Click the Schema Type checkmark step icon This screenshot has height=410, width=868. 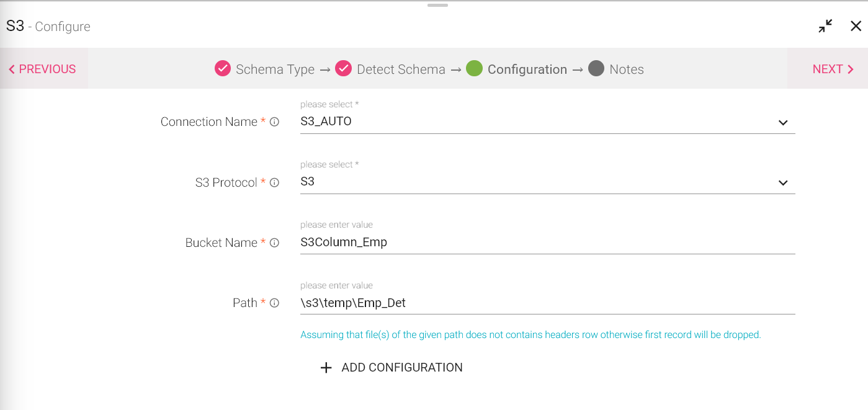click(x=223, y=69)
